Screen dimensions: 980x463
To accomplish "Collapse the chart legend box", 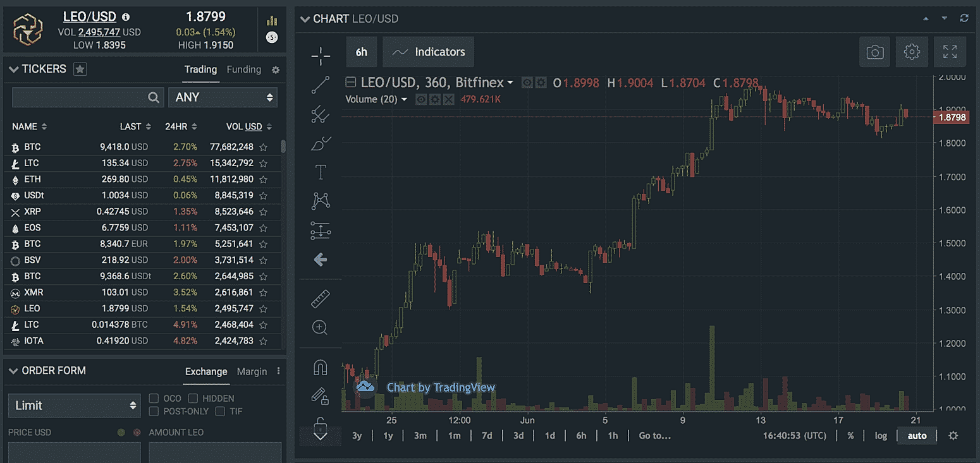I will [x=350, y=83].
